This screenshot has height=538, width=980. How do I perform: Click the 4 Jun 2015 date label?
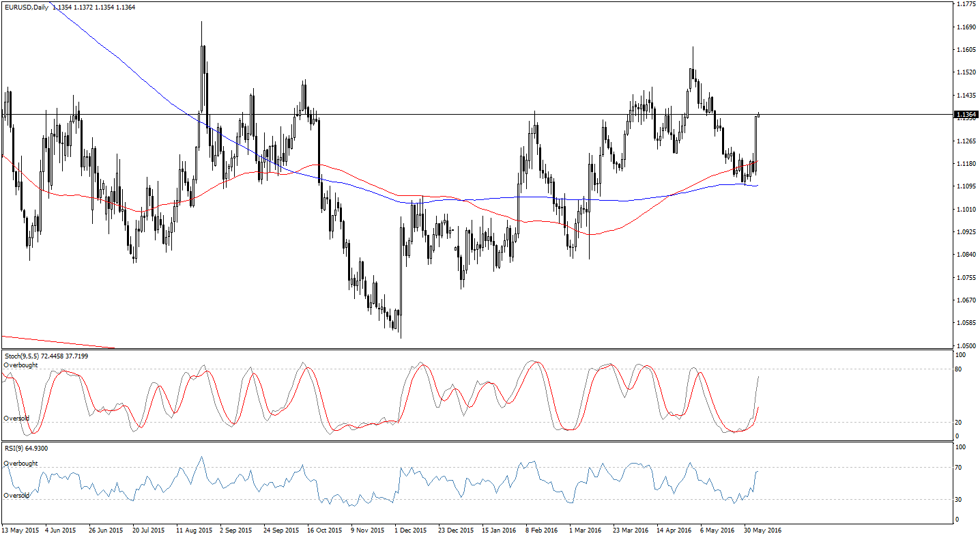tap(61, 530)
